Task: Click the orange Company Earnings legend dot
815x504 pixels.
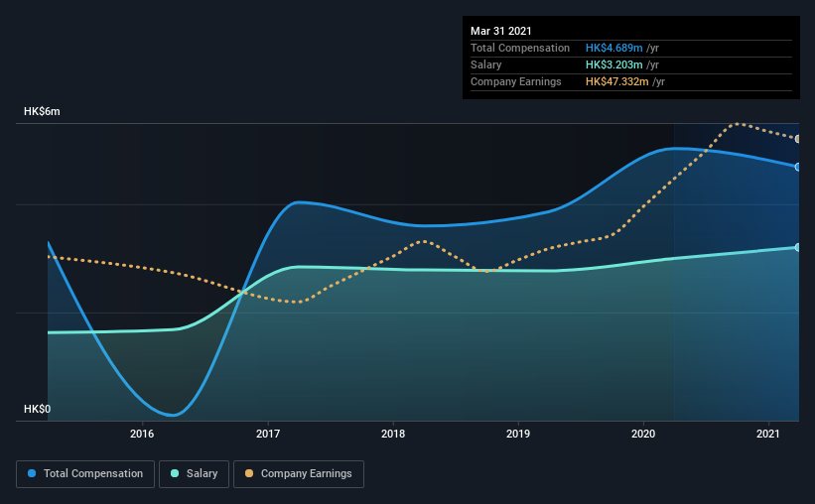Action: [x=249, y=473]
